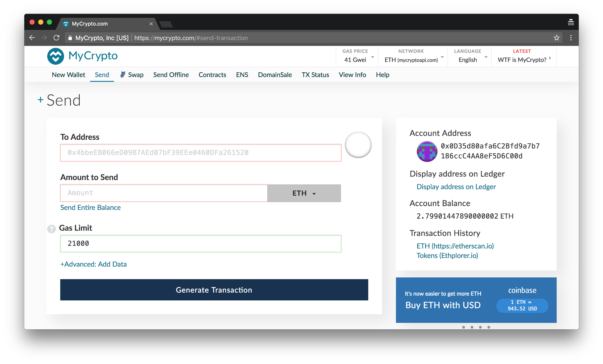Screen dimensions: 603x364
Task: Expand the Send section with the plus
Action: (40, 100)
